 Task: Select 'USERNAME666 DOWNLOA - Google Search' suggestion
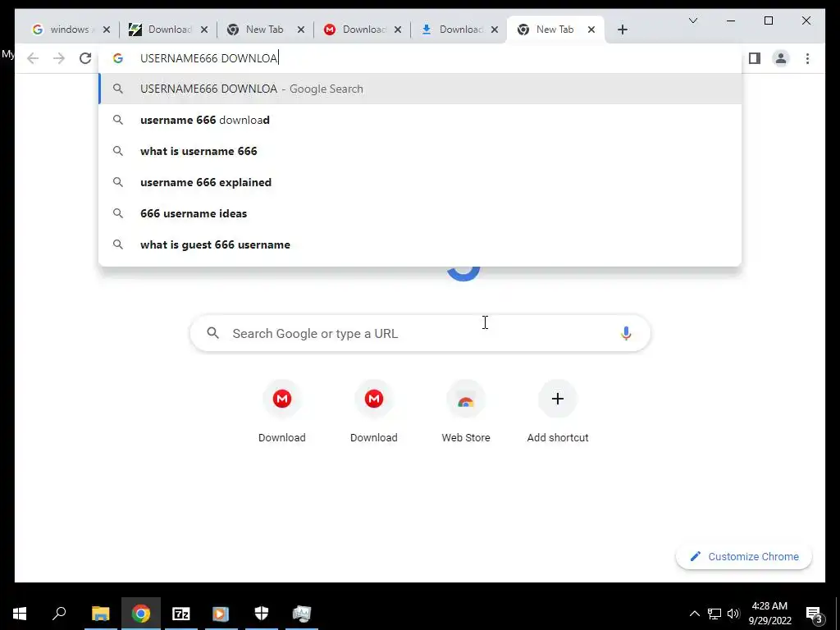click(x=421, y=89)
